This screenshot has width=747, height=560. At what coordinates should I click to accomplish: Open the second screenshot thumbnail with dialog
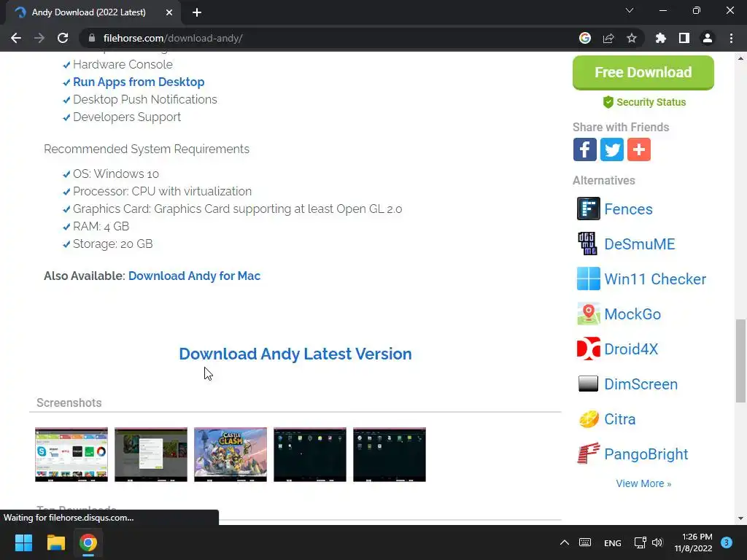pos(151,454)
